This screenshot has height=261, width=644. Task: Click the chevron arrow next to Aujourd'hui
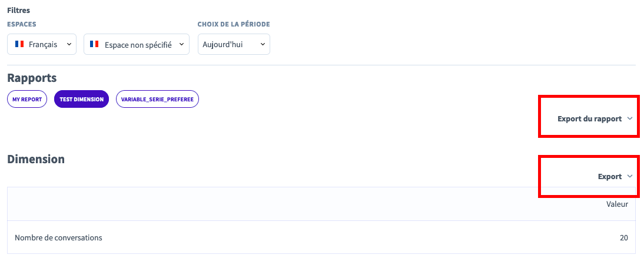263,44
